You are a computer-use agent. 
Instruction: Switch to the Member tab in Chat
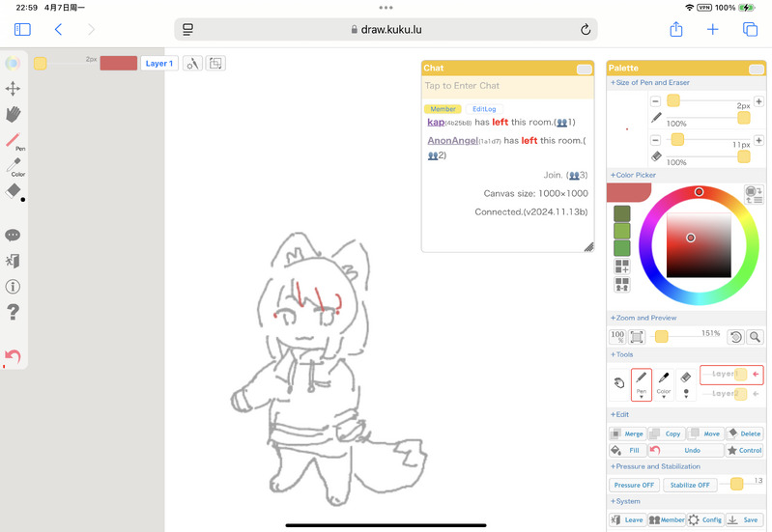[x=443, y=109]
